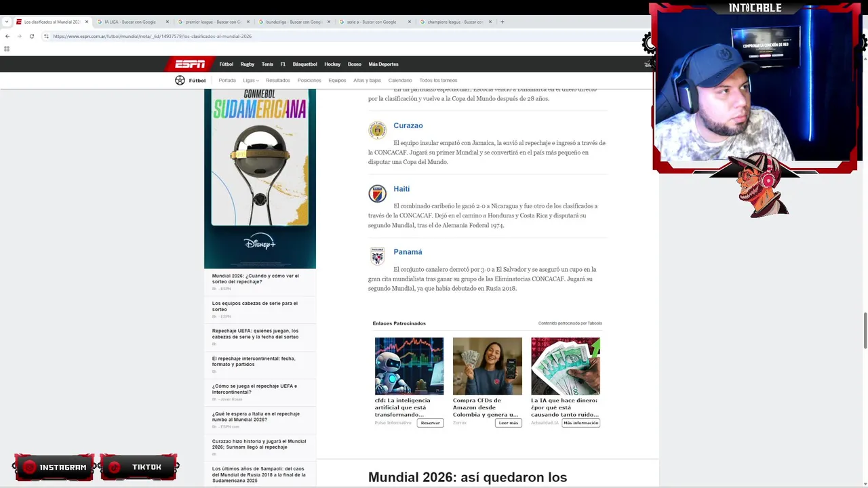The width and height of the screenshot is (868, 488).
Task: Open a new browser tab
Action: [x=502, y=22]
